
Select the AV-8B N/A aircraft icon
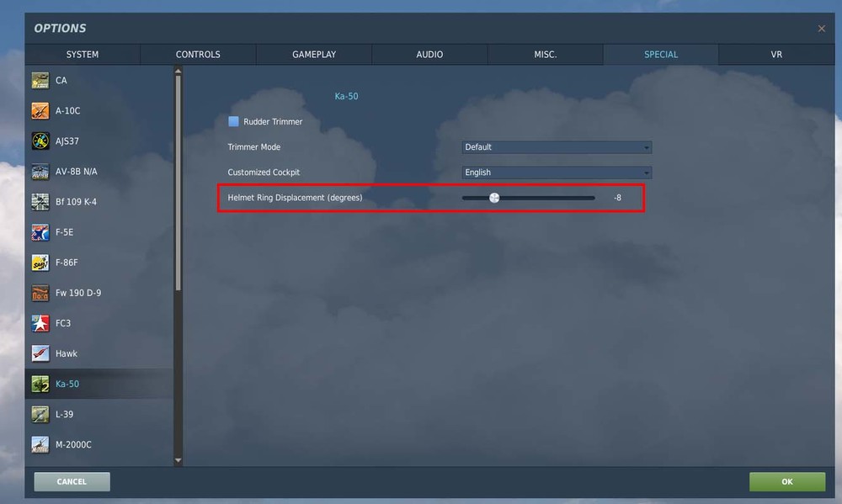(x=40, y=171)
